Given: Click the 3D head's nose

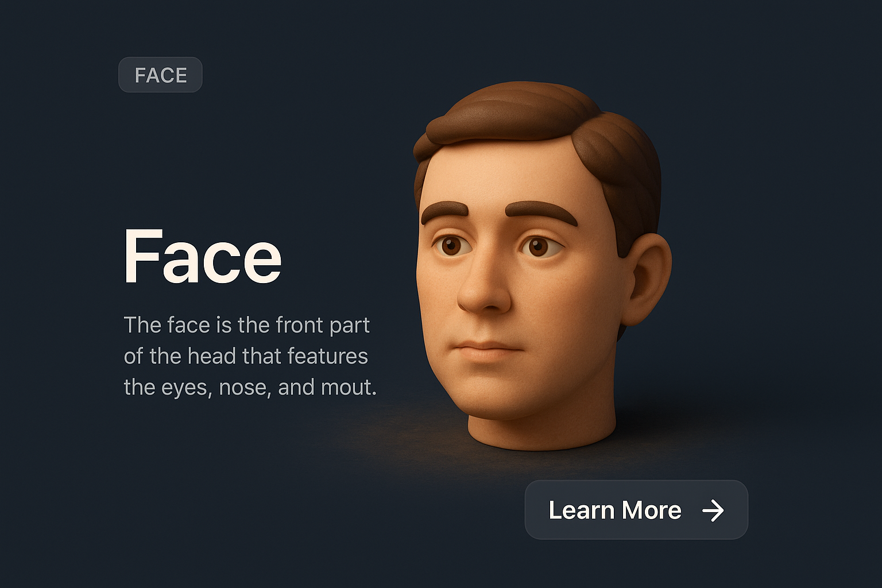Looking at the screenshot, I should pyautogui.click(x=483, y=284).
